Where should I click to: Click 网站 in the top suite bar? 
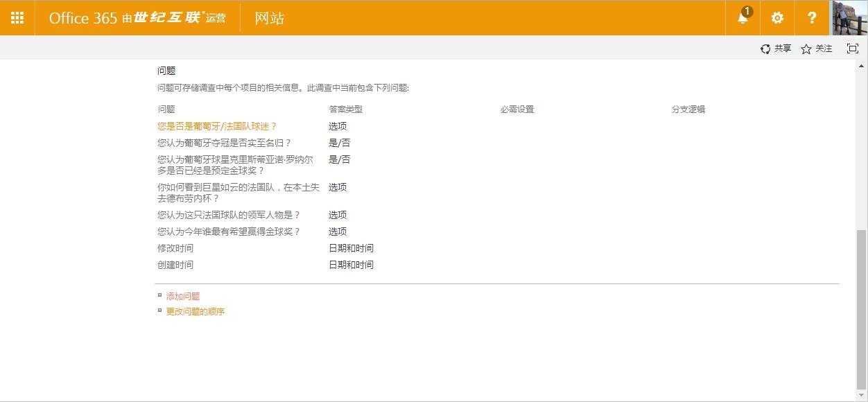click(268, 17)
